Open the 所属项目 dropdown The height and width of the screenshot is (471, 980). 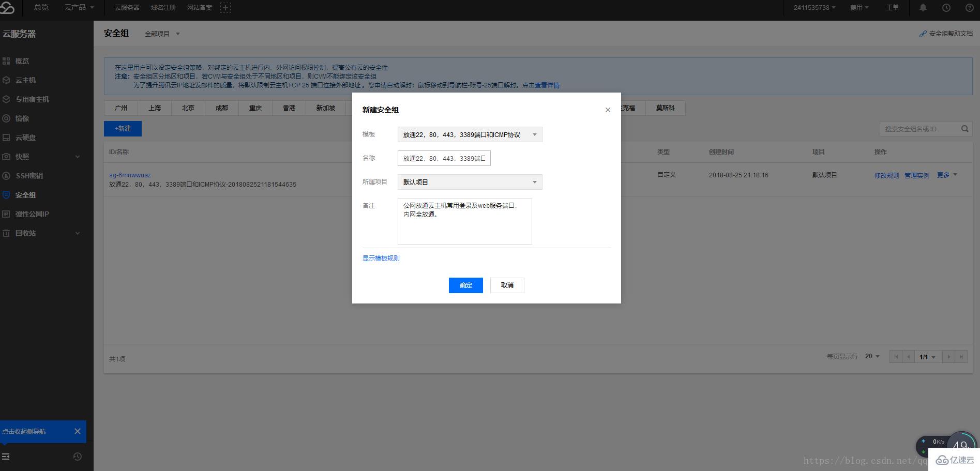[470, 182]
